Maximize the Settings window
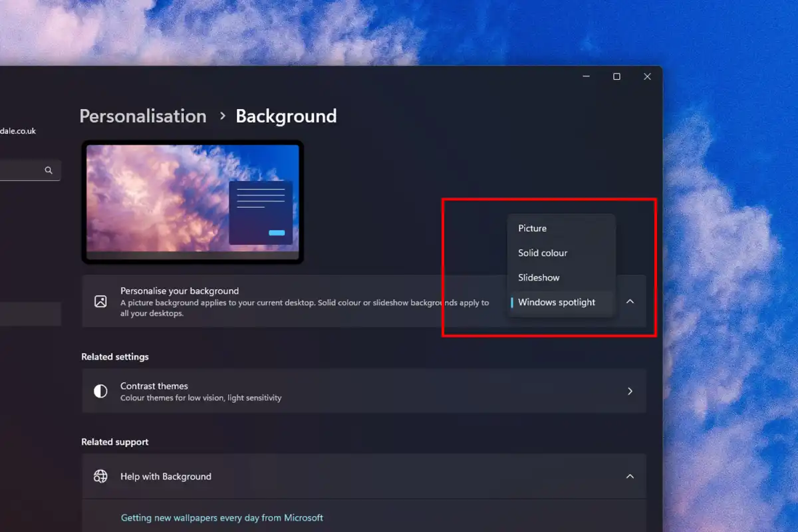This screenshot has height=532, width=798. click(616, 76)
